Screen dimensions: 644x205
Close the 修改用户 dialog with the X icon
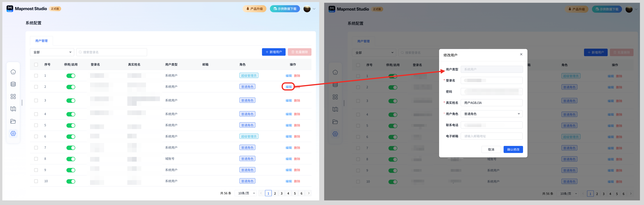(x=521, y=54)
